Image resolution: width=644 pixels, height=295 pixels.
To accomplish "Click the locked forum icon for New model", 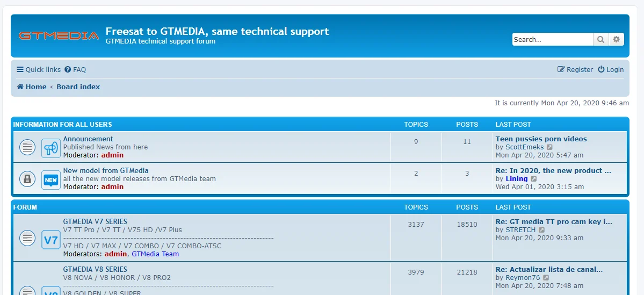I will [27, 179].
